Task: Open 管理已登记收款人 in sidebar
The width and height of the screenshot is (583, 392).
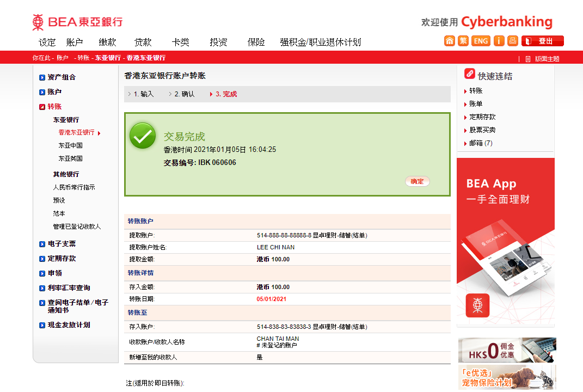Action: (77, 226)
